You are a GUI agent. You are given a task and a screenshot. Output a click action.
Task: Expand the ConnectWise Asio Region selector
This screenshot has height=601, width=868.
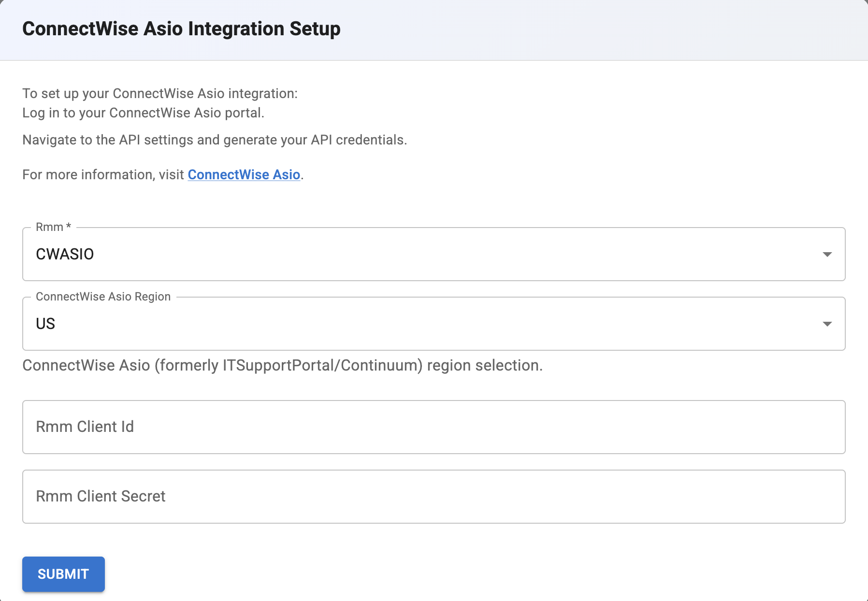[x=434, y=323]
